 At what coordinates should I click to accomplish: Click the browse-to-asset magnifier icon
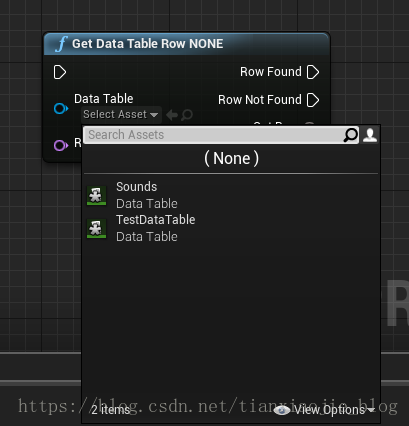pyautogui.click(x=187, y=115)
